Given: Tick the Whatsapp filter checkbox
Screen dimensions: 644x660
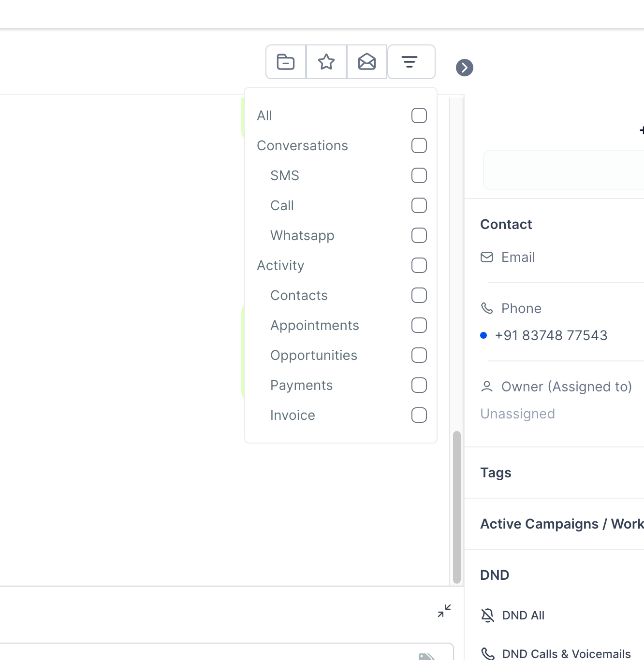Looking at the screenshot, I should click(419, 235).
